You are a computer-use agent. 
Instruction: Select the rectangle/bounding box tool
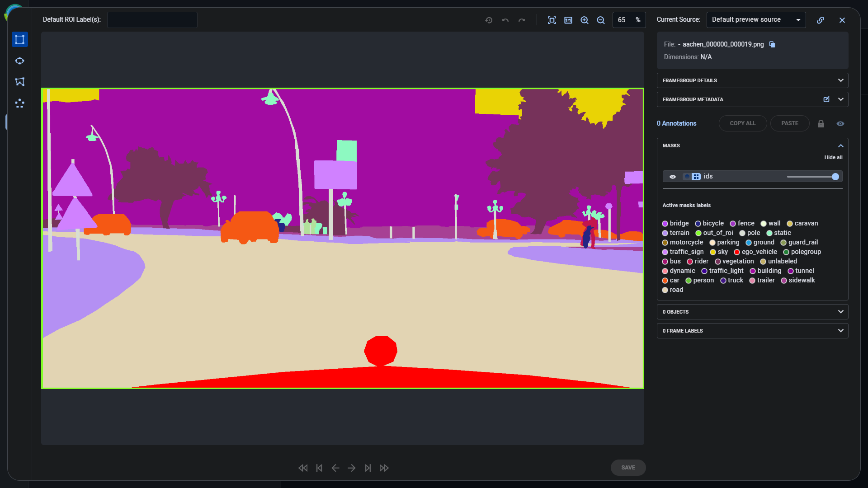pos(20,40)
